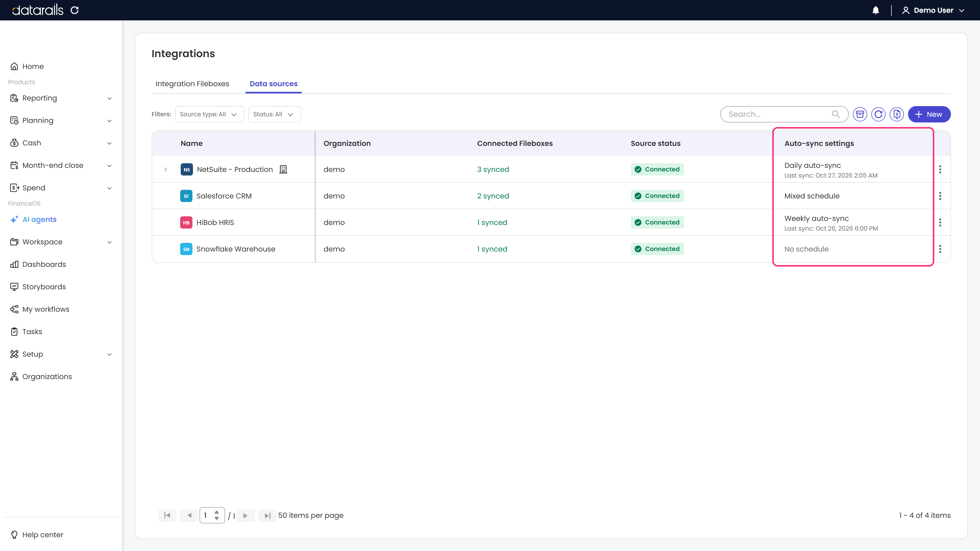
Task: Click the refresh icon beside datarails logo
Action: pyautogui.click(x=75, y=10)
